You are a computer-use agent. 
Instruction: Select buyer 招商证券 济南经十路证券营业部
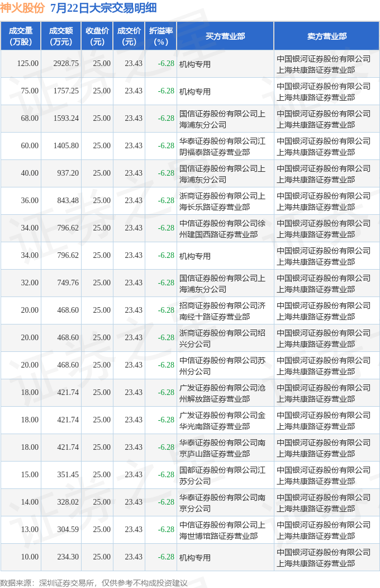coord(222,311)
